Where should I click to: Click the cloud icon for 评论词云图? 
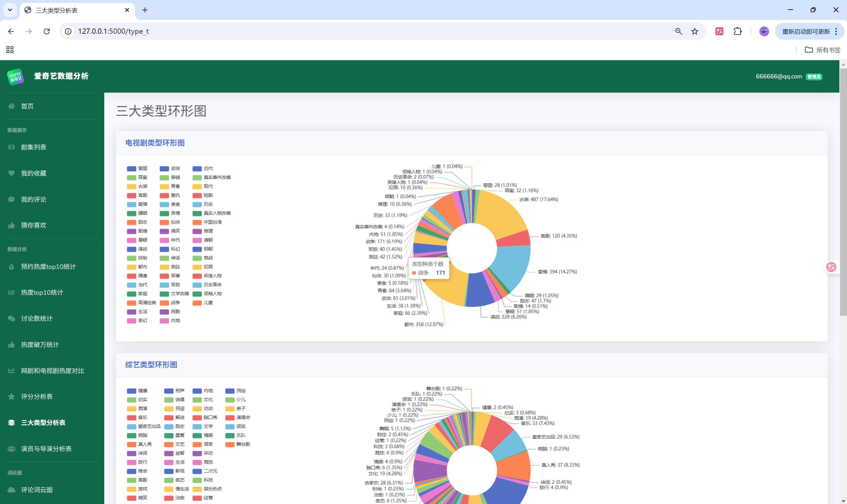[12, 490]
